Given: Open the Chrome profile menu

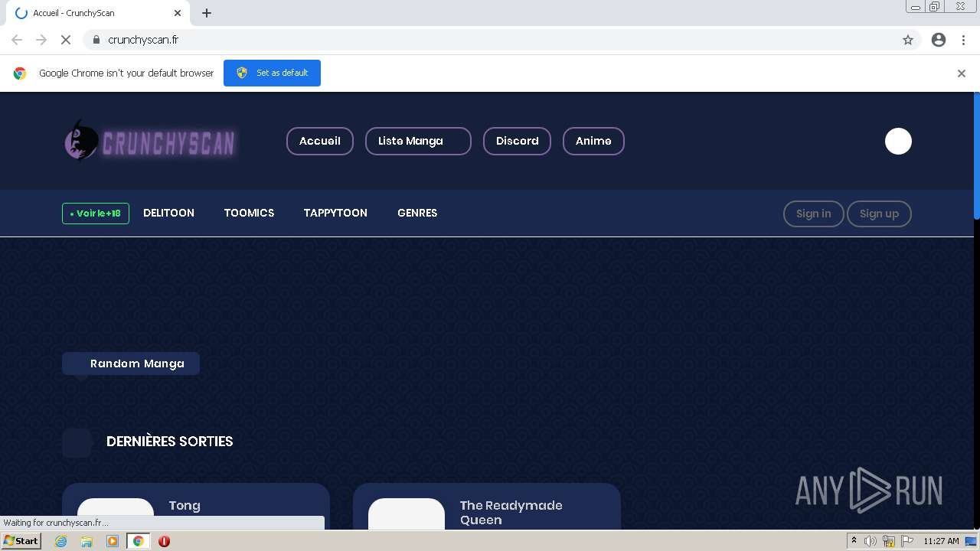Looking at the screenshot, I should (x=939, y=40).
